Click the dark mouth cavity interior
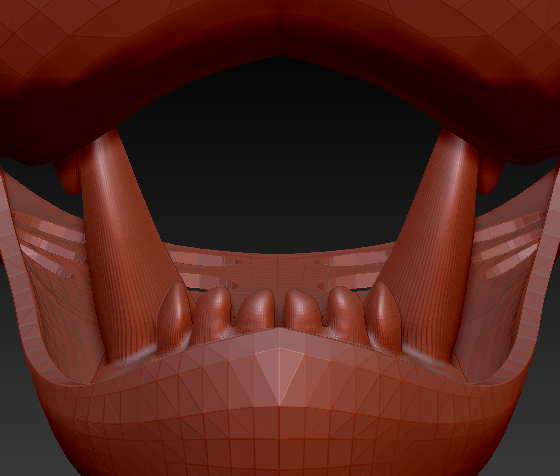The image size is (560, 476). click(279, 161)
